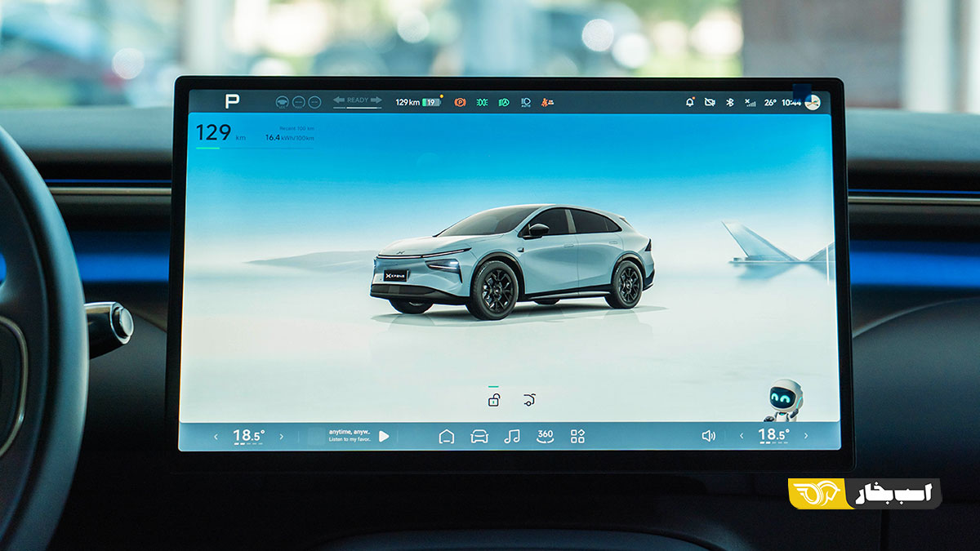The height and width of the screenshot is (551, 980).
Task: Open the all apps grid
Action: tap(577, 437)
